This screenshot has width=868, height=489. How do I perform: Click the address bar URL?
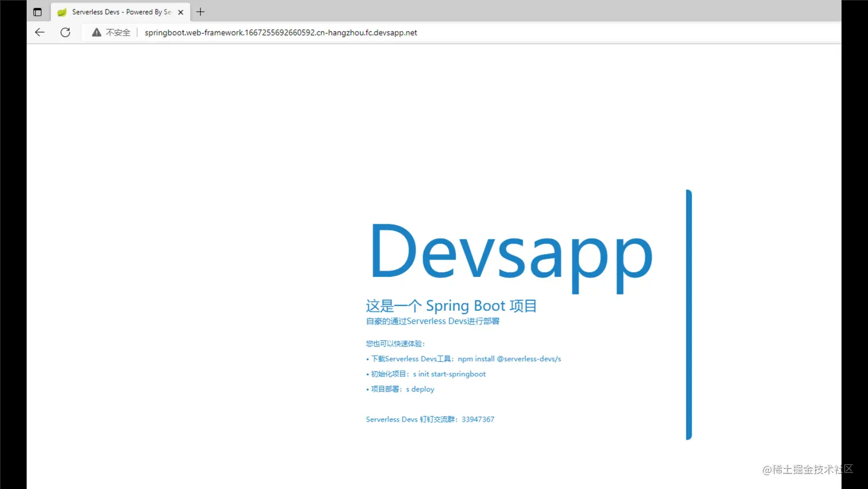pos(280,32)
